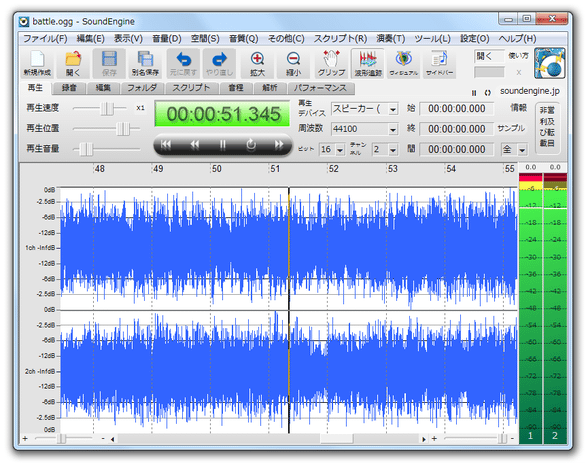This screenshot has height=466, width=588.
Task: Click the 始 start time field
Action: pos(456,109)
